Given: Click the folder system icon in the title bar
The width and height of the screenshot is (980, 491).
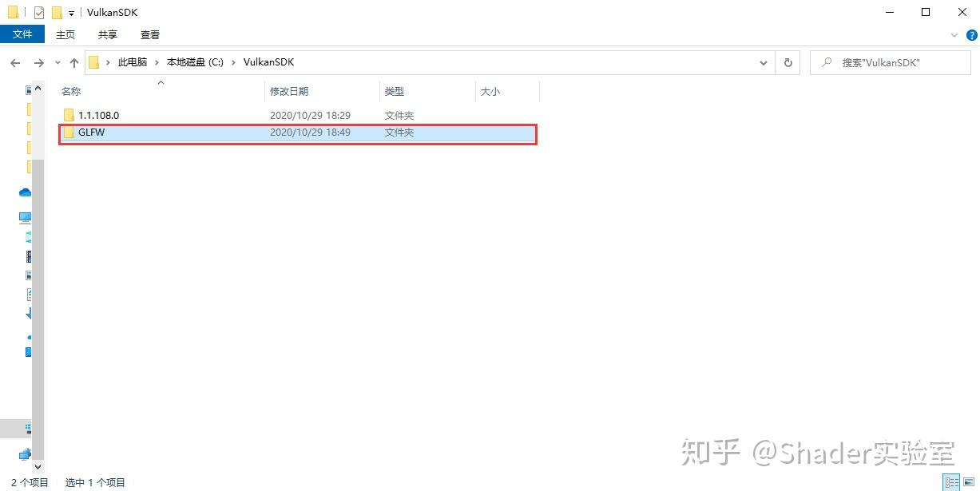Looking at the screenshot, I should [x=13, y=12].
